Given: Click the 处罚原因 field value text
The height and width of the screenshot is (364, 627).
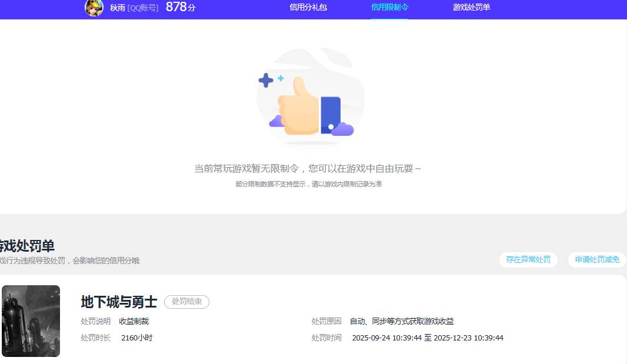Looking at the screenshot, I should [402, 321].
